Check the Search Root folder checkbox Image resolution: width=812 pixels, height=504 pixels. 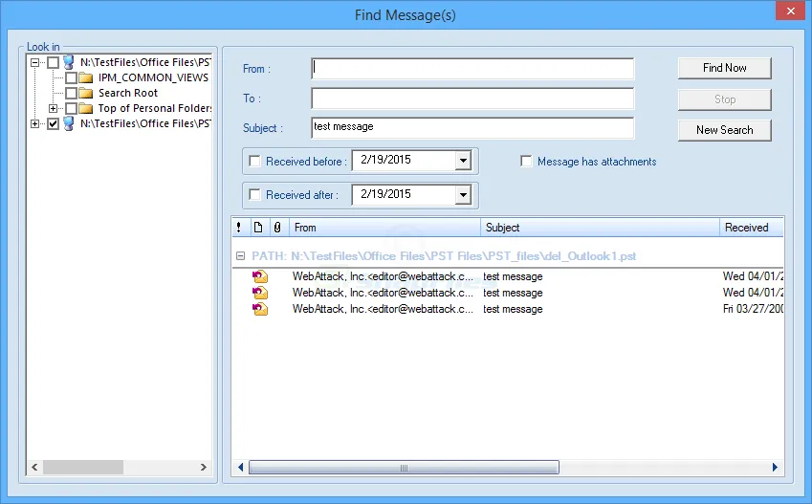[72, 93]
